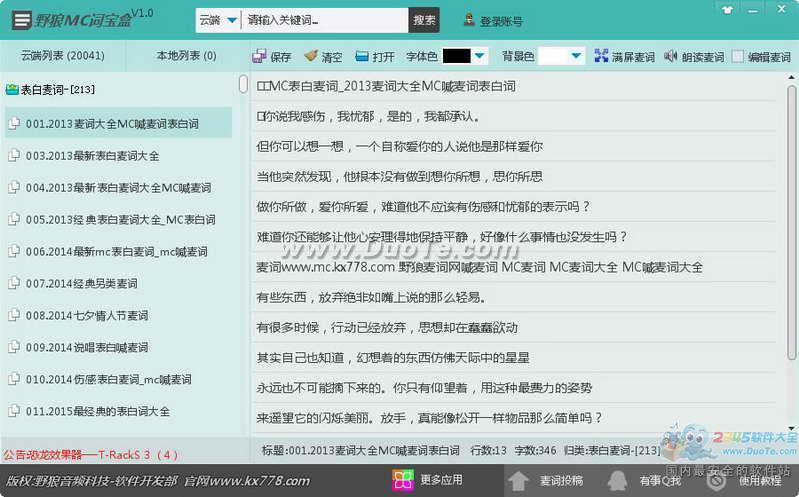The height and width of the screenshot is (497, 799).
Task: Click the 麦词投稿 upload arrow icon
Action: click(519, 481)
